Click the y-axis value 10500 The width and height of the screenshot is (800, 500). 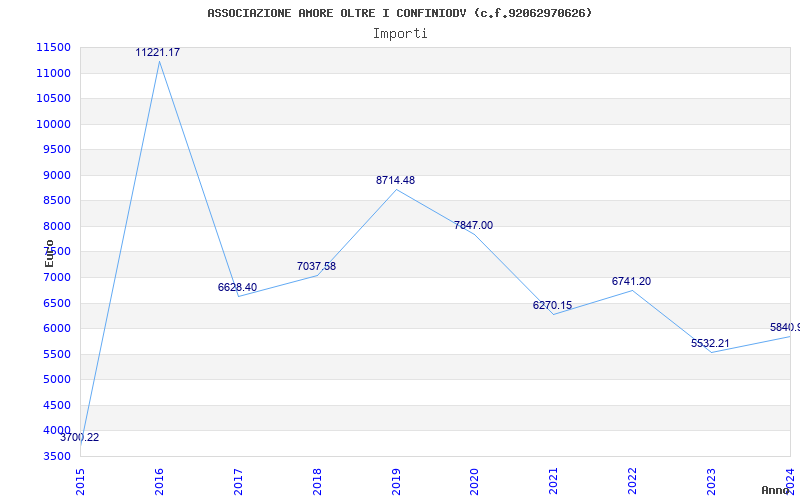tap(54, 98)
